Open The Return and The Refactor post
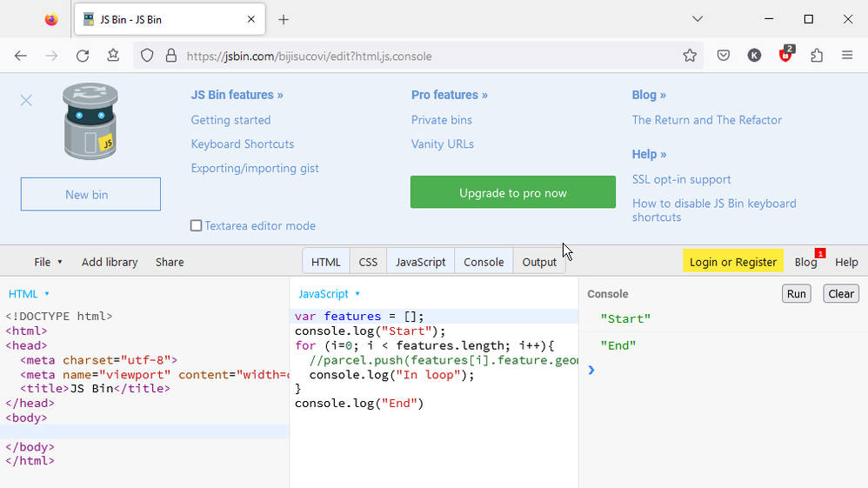Viewport: 868px width, 488px height. [x=707, y=120]
